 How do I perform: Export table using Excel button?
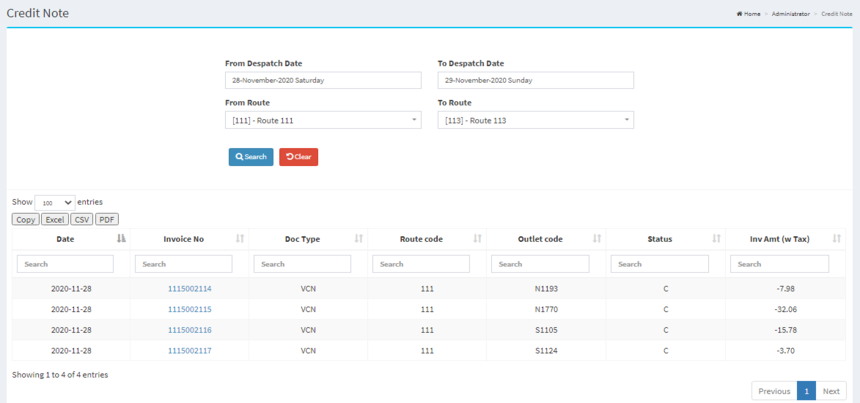click(55, 219)
